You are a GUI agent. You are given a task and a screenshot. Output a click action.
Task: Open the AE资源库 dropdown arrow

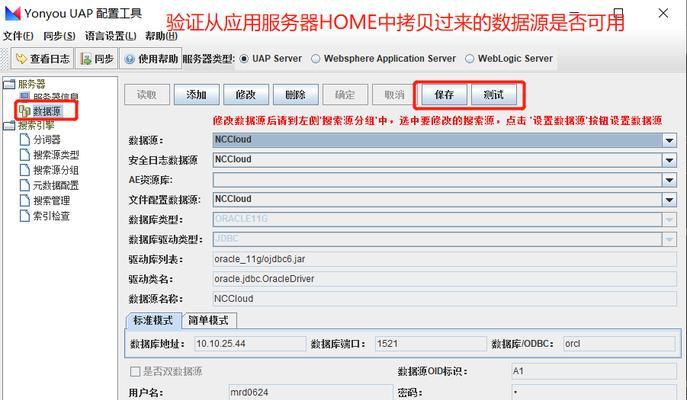click(x=669, y=180)
